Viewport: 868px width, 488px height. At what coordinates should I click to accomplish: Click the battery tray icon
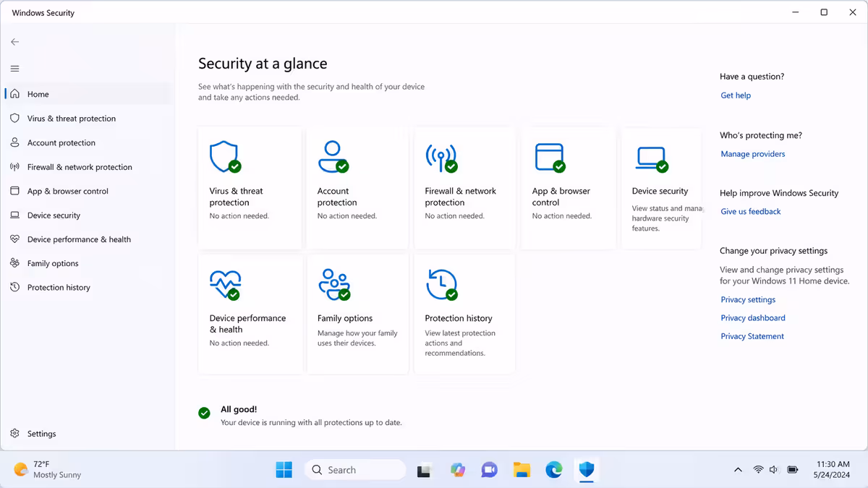click(793, 470)
